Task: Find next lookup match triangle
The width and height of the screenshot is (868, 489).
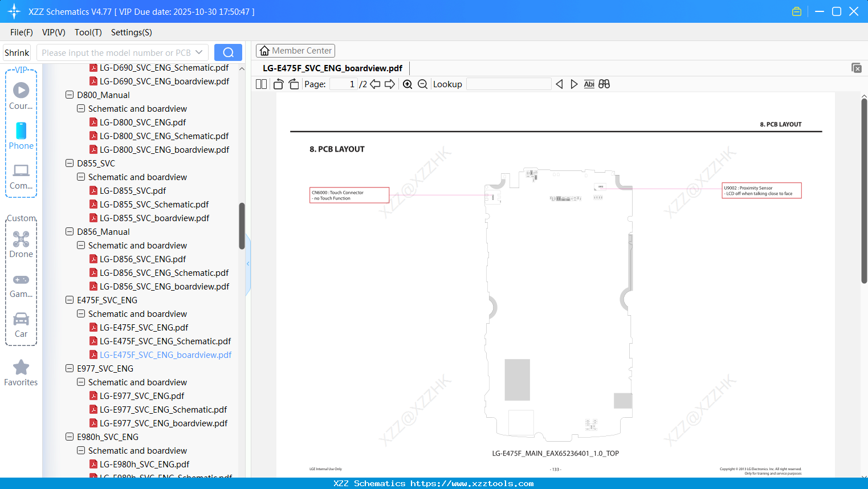Action: [x=574, y=84]
